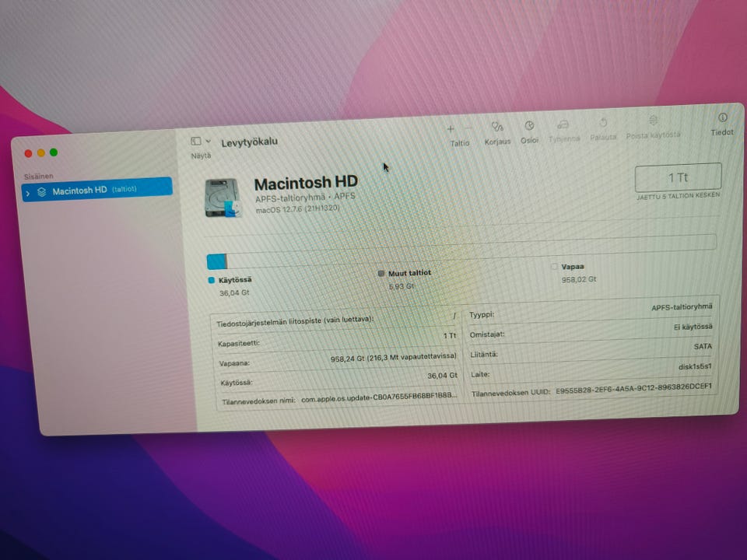Click the 5,93 Gt other volumes value
Screen dimensions: 747x560
click(402, 286)
